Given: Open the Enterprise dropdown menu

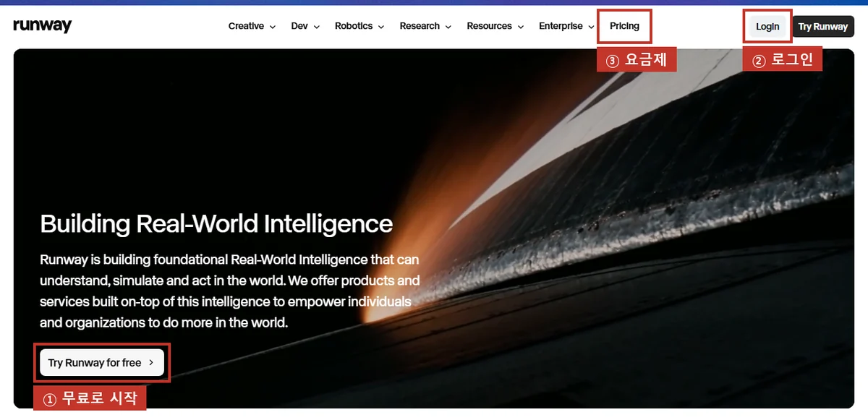Looking at the screenshot, I should coord(566,26).
